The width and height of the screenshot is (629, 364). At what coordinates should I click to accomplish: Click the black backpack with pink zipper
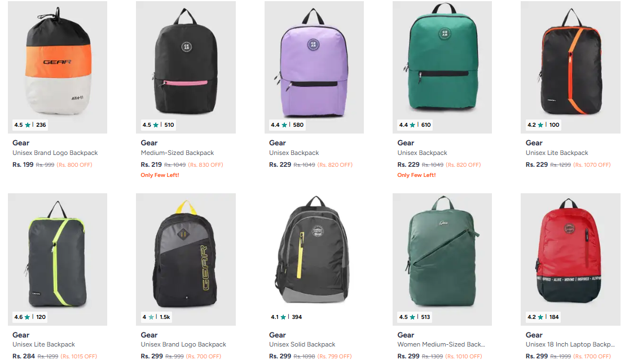click(x=186, y=67)
